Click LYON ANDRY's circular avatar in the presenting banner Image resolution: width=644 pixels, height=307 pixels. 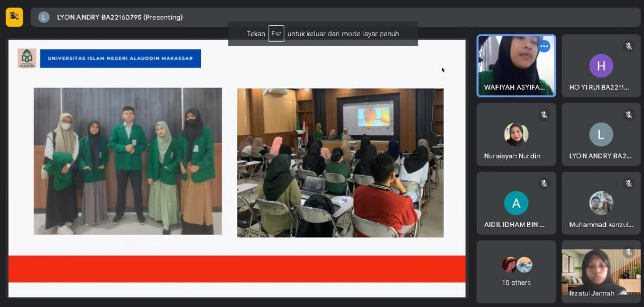43,17
